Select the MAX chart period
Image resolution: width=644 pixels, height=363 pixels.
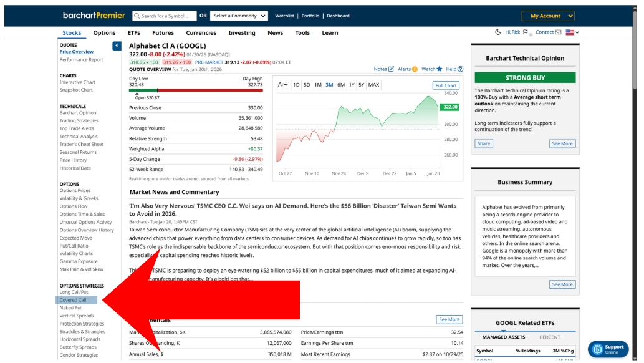(374, 85)
